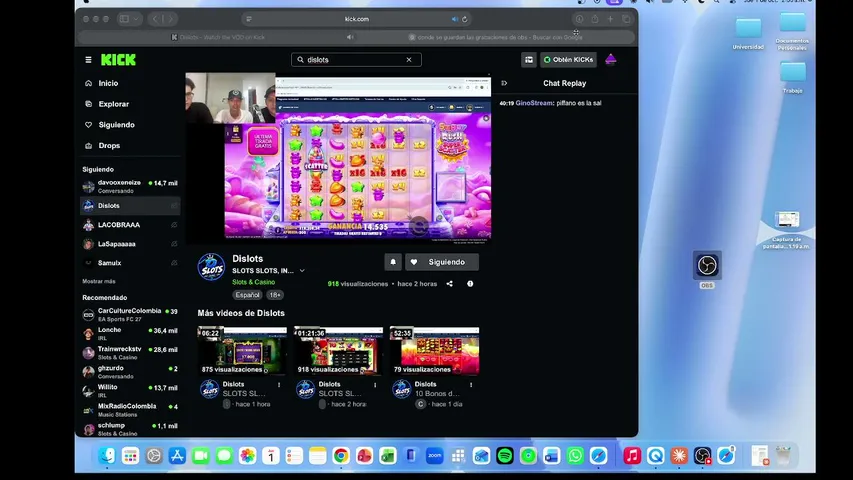Click the Español tag
This screenshot has height=480, width=853.
tap(248, 295)
